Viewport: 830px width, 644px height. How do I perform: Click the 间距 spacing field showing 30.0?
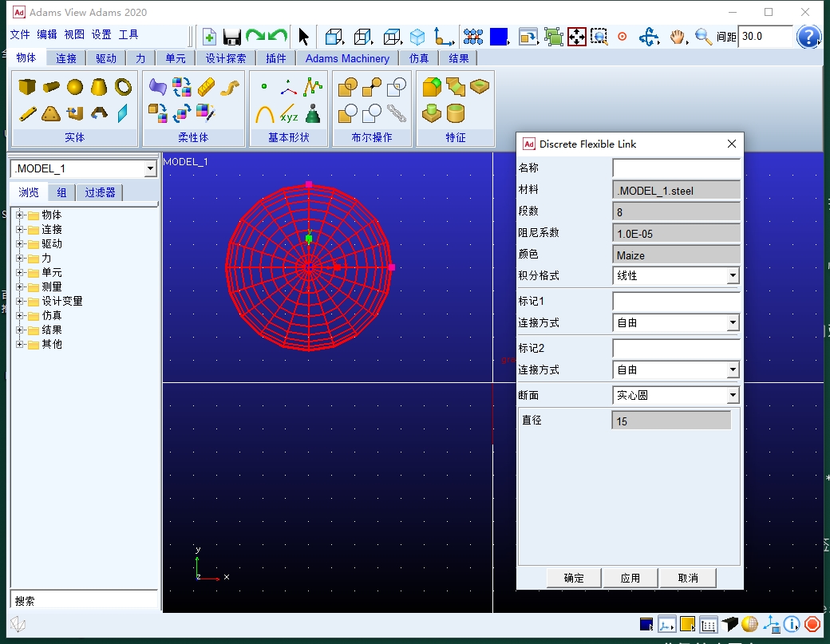[765, 37]
